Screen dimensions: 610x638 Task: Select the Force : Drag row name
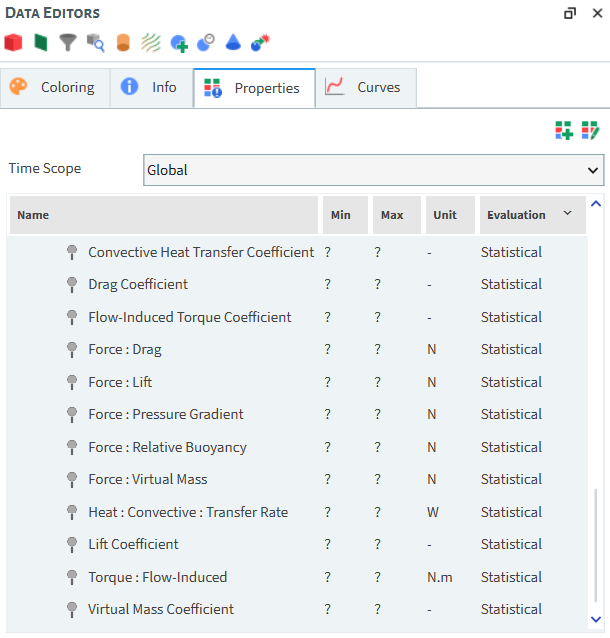coord(125,350)
